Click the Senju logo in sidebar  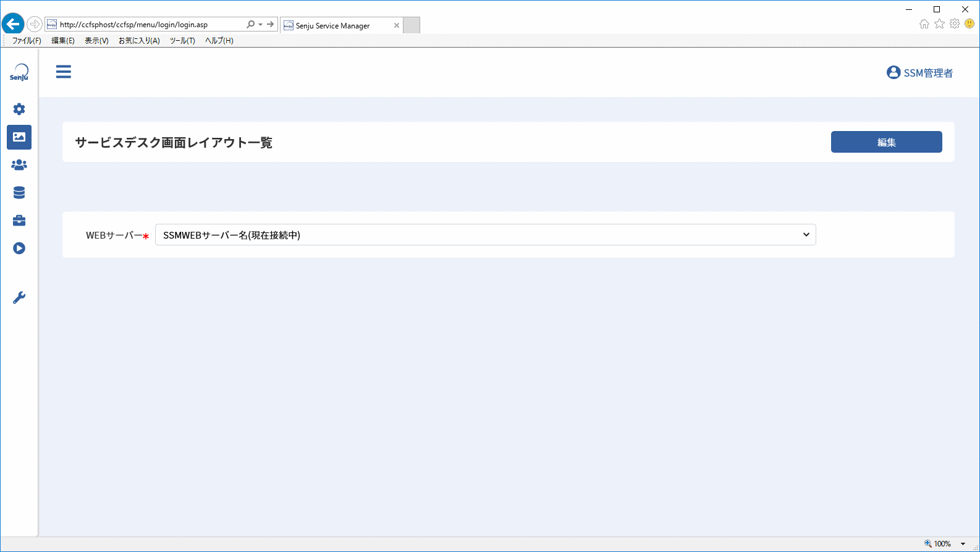19,72
